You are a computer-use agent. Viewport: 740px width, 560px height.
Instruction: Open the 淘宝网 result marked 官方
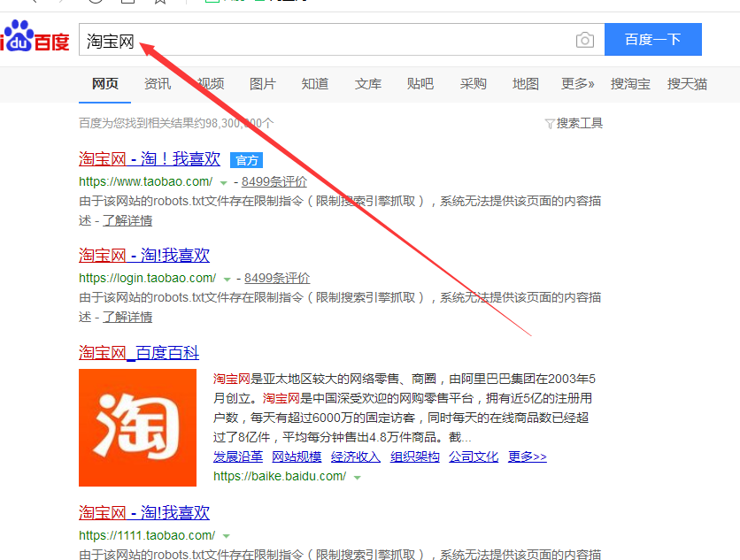pos(150,159)
